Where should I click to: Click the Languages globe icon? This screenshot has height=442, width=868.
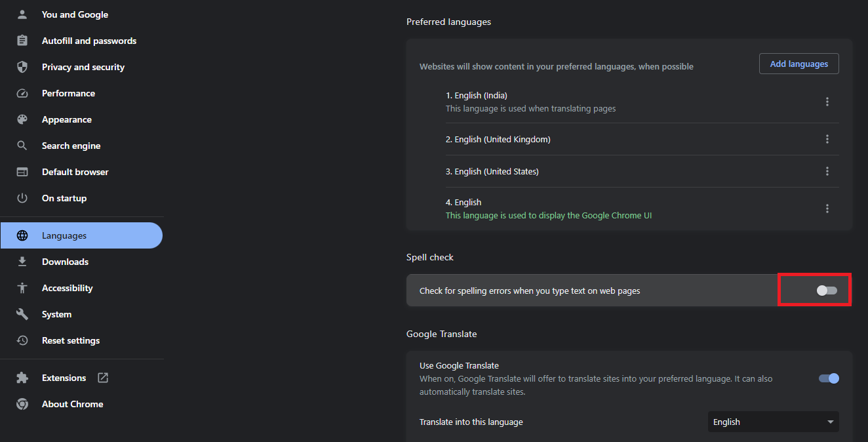[x=22, y=235]
